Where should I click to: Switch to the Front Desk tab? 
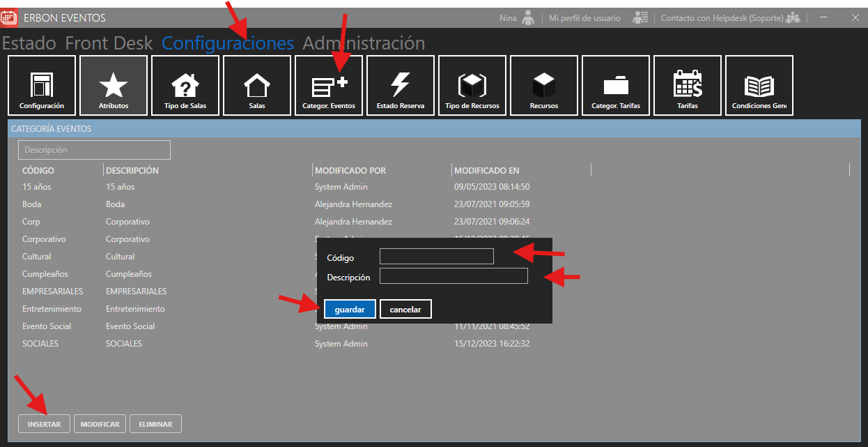[x=109, y=43]
